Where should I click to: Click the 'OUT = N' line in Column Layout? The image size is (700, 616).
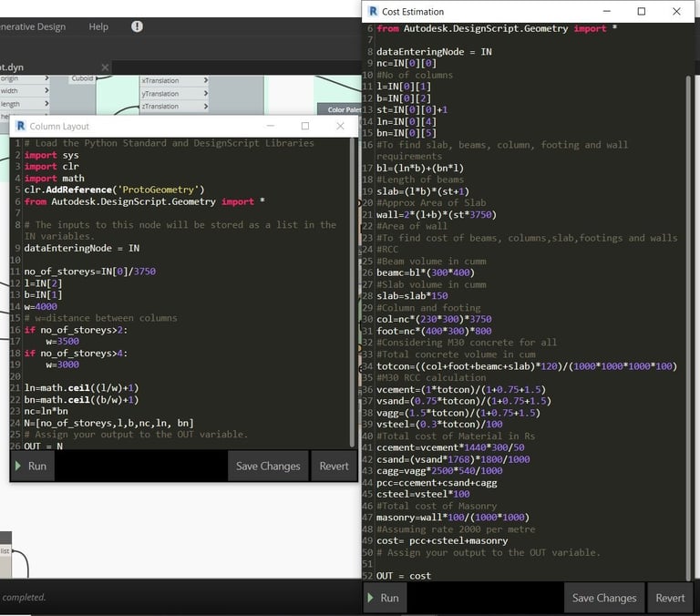coord(44,446)
